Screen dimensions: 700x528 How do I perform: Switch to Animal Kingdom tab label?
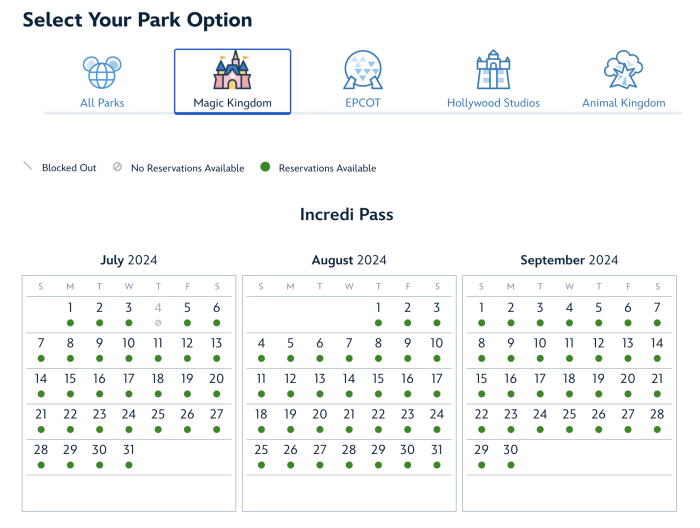pos(624,103)
